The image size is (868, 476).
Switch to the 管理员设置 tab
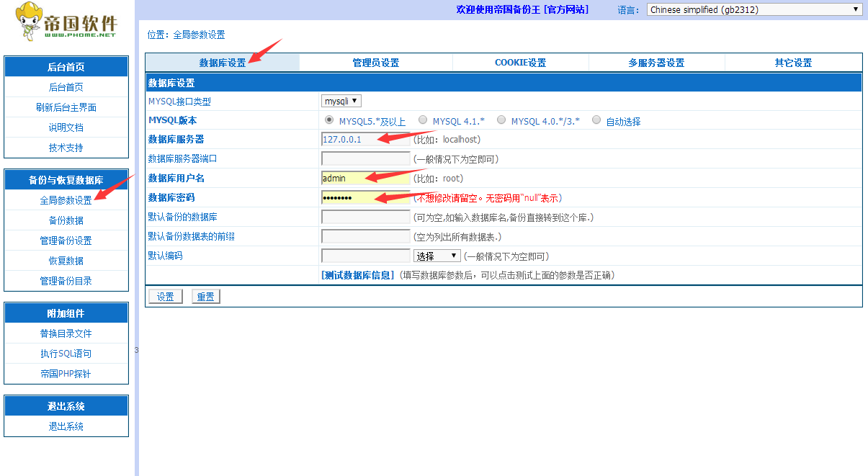pyautogui.click(x=375, y=63)
